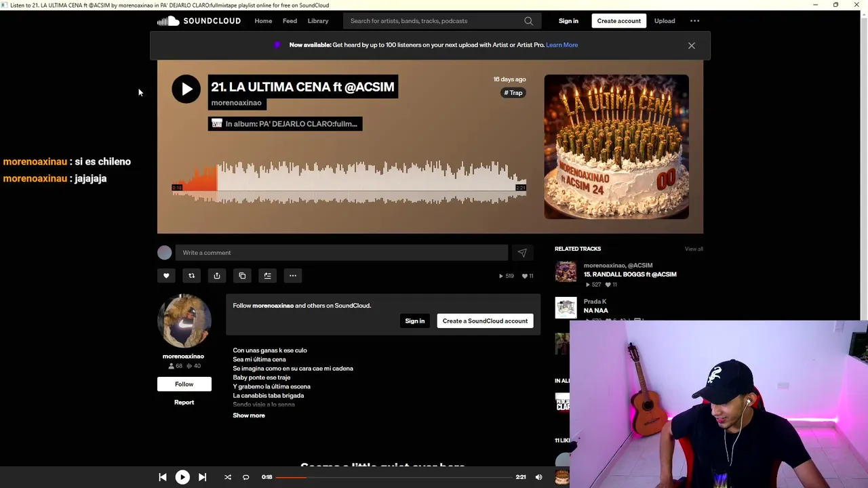The image size is (868, 488).
Task: Click Create account button
Action: click(x=618, y=21)
